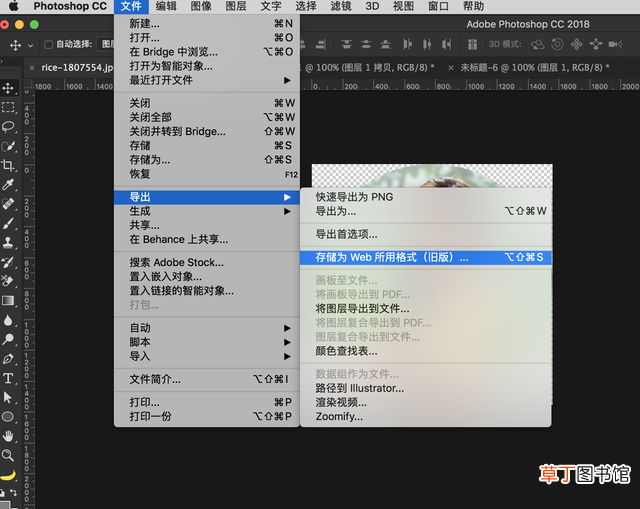The height and width of the screenshot is (509, 640).
Task: Click the swap foreground/background colors icon
Action: [13, 492]
